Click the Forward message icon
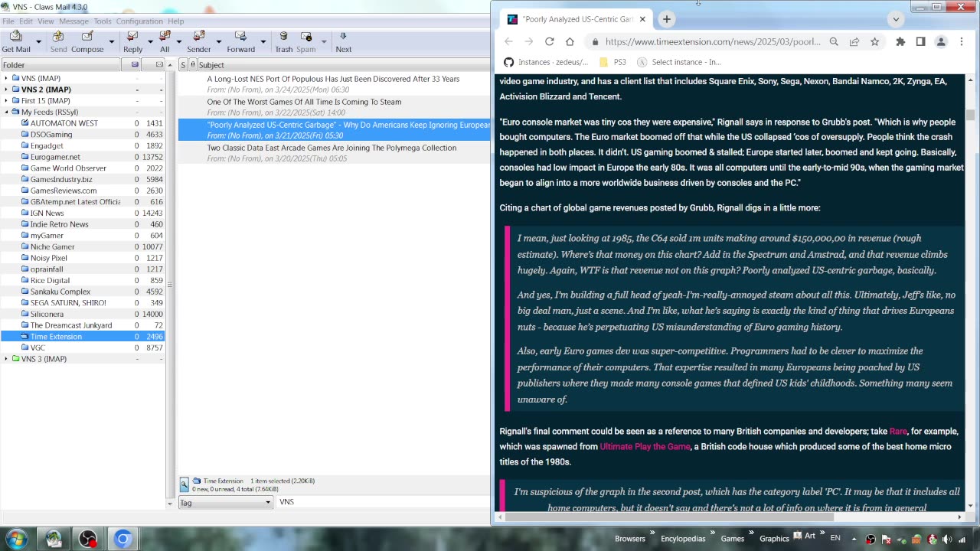This screenshot has width=980, height=551. point(240,36)
